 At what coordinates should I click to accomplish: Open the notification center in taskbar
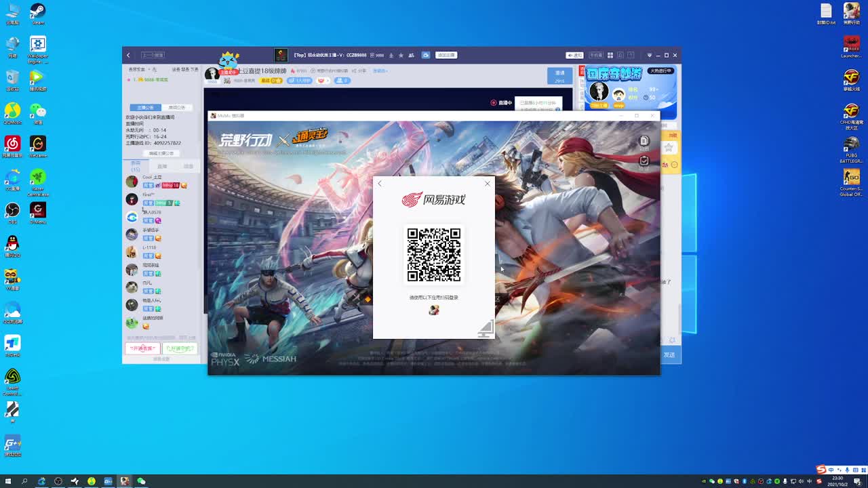(858, 481)
